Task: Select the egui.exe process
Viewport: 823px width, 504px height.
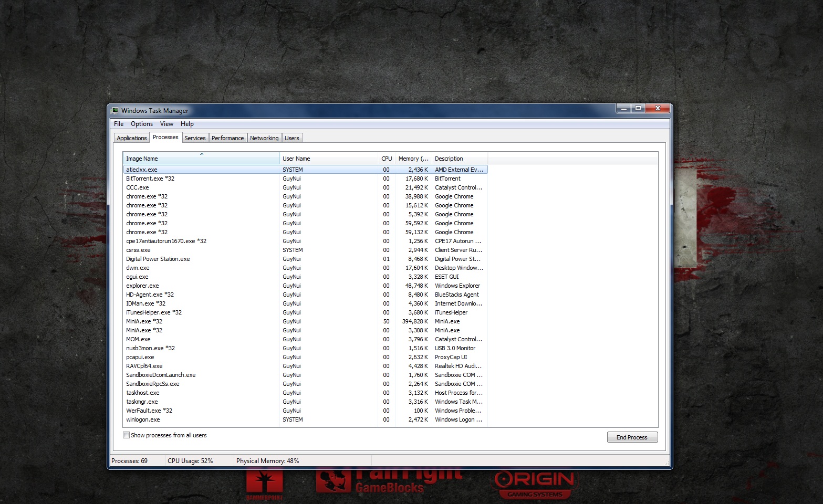Action: [306, 277]
